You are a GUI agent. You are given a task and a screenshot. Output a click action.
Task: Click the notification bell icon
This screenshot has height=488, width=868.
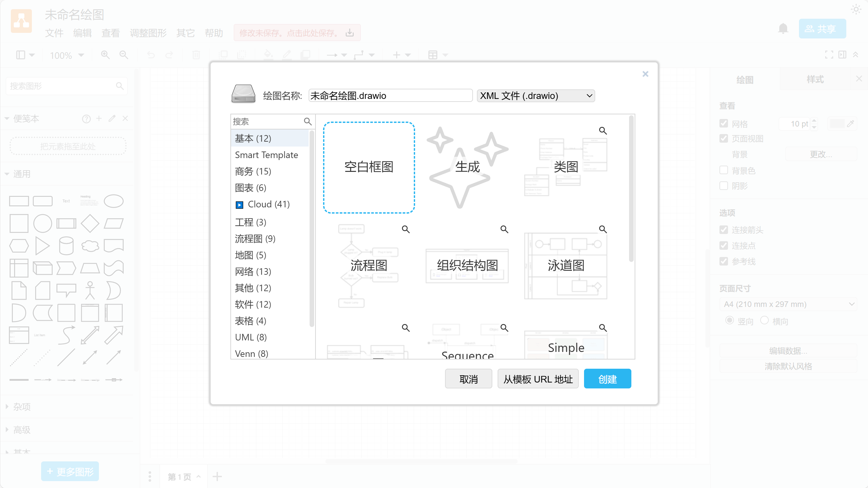coord(783,29)
